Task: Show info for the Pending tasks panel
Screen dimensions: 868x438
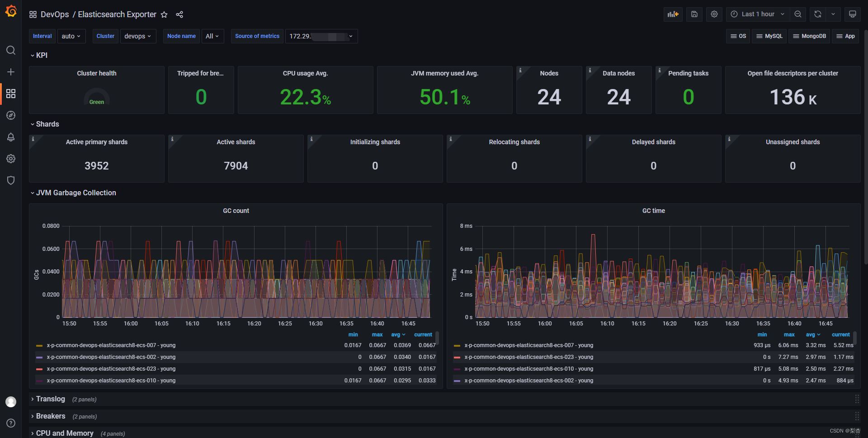Action: click(x=660, y=71)
